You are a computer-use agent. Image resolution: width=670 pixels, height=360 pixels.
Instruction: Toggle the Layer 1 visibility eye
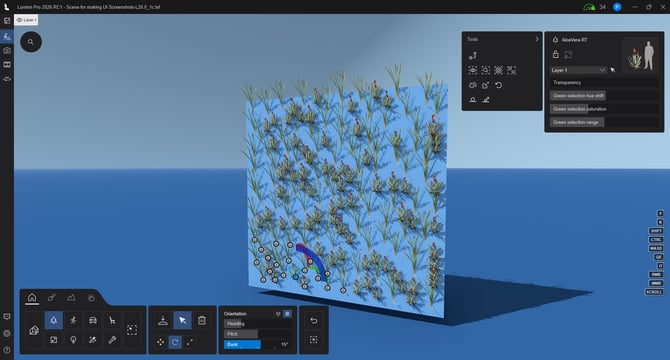pyautogui.click(x=19, y=20)
